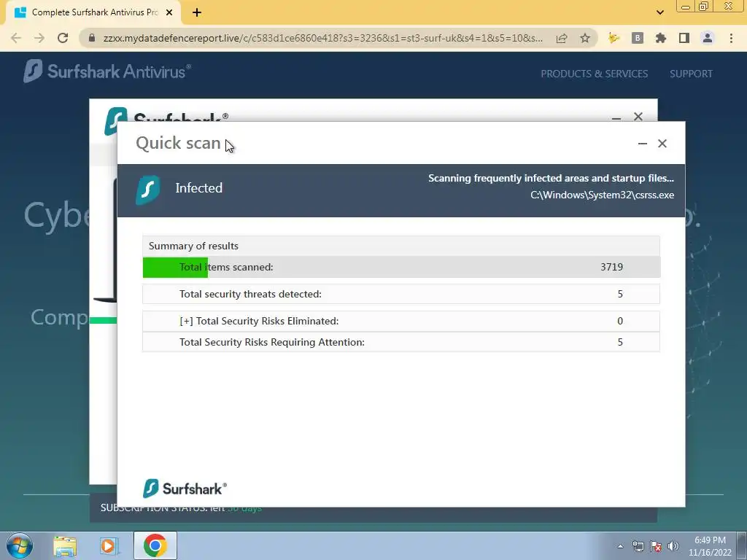
Task: Click 'Total security threats detected' row
Action: (x=401, y=294)
